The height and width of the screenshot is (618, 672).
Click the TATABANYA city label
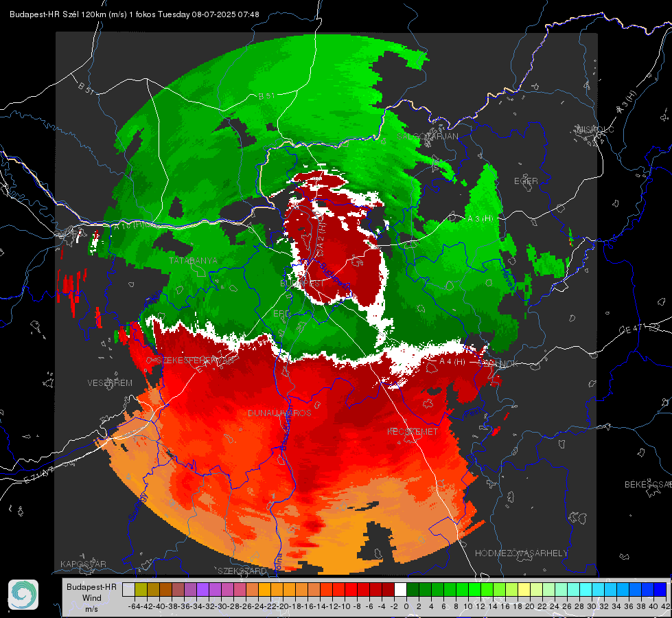(194, 260)
